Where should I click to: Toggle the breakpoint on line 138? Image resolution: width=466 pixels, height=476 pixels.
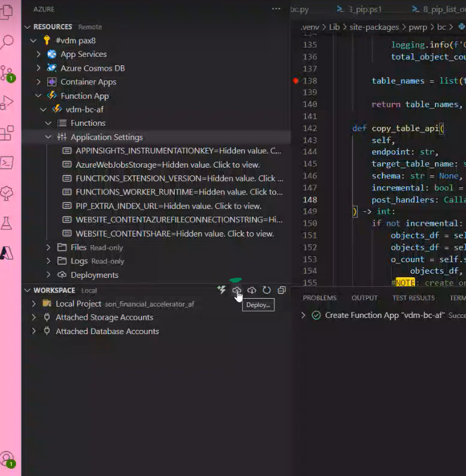(x=295, y=81)
